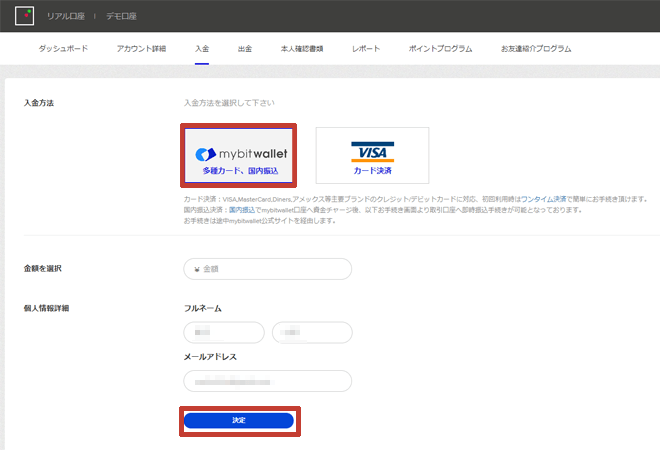This screenshot has width=660, height=450.
Task: Open the ポイントプログラム tab
Action: (440, 48)
